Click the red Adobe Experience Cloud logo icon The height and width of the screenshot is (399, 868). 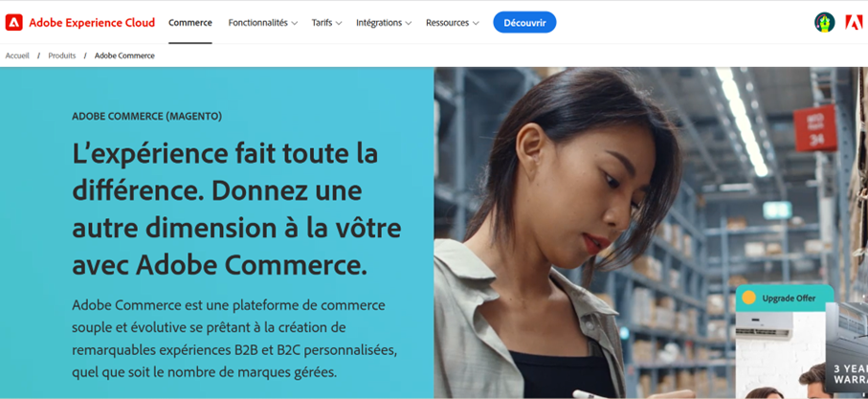(x=13, y=23)
